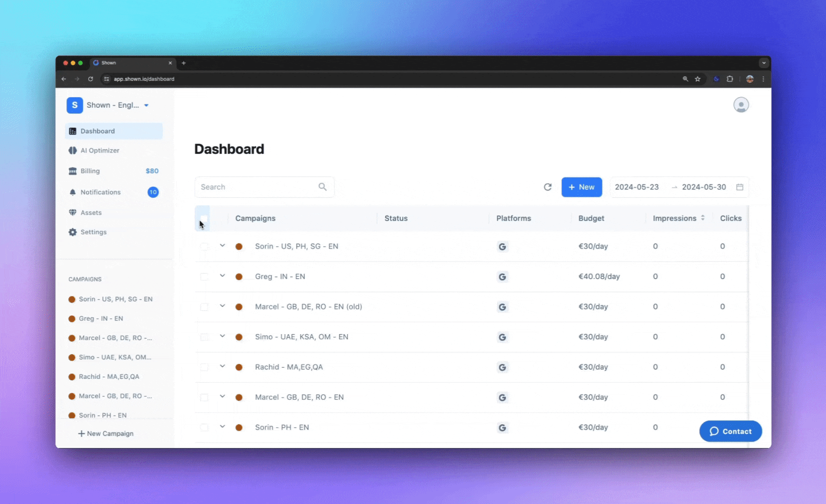The height and width of the screenshot is (504, 826).
Task: Click Google platform icon for Marcel (old) row
Action: pyautogui.click(x=502, y=307)
